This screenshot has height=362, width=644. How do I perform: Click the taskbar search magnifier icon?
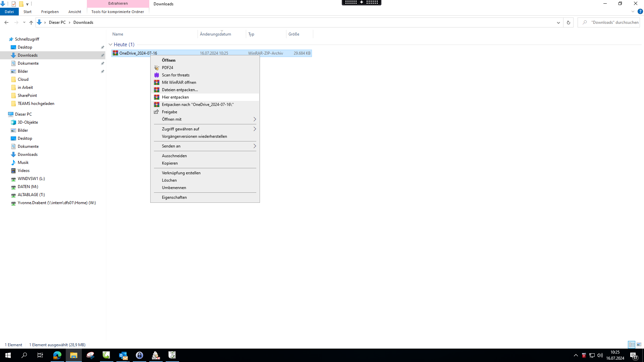24,355
